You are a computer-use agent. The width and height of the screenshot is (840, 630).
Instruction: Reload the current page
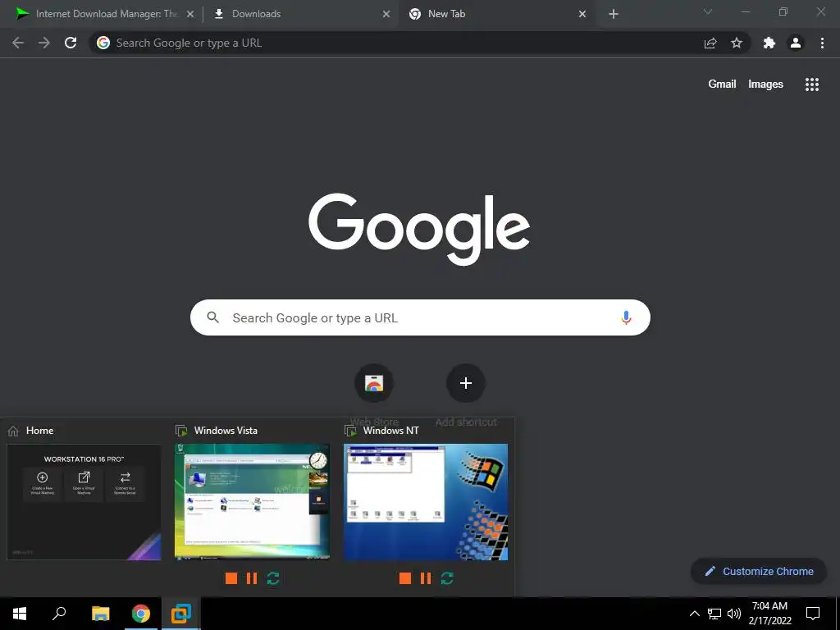(x=71, y=43)
